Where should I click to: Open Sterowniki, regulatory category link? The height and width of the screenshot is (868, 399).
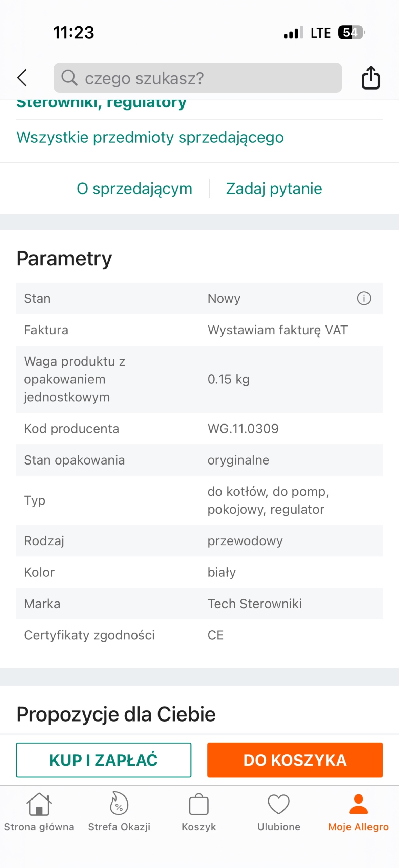click(x=101, y=103)
